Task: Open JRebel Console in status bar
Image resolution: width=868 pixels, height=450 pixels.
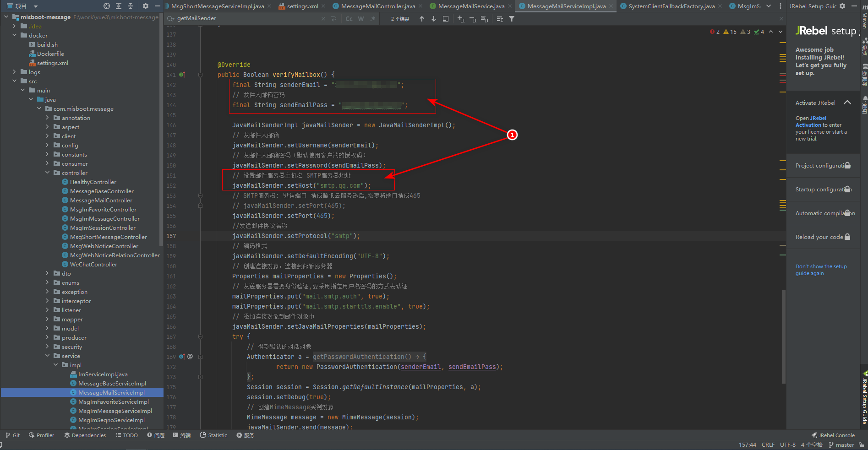Action: 833,435
